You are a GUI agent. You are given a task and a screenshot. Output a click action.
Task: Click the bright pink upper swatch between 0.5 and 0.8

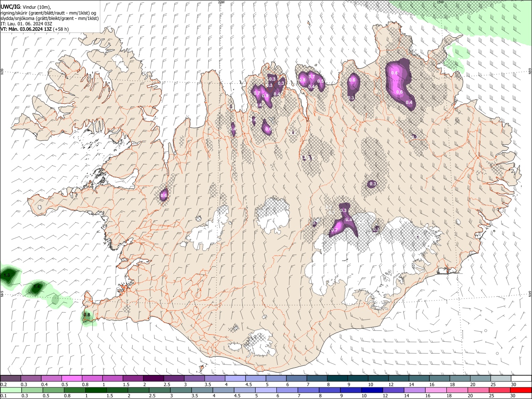[72, 378]
